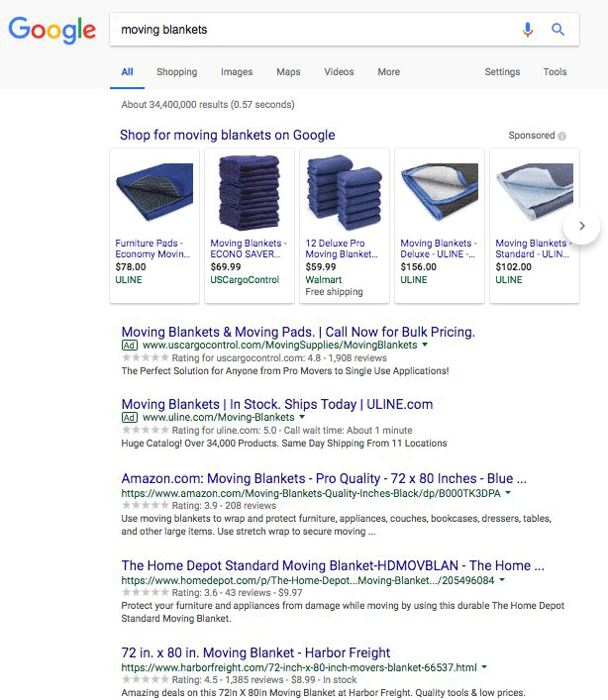Open the Settings menu
This screenshot has height=700, width=608.
pyautogui.click(x=502, y=72)
